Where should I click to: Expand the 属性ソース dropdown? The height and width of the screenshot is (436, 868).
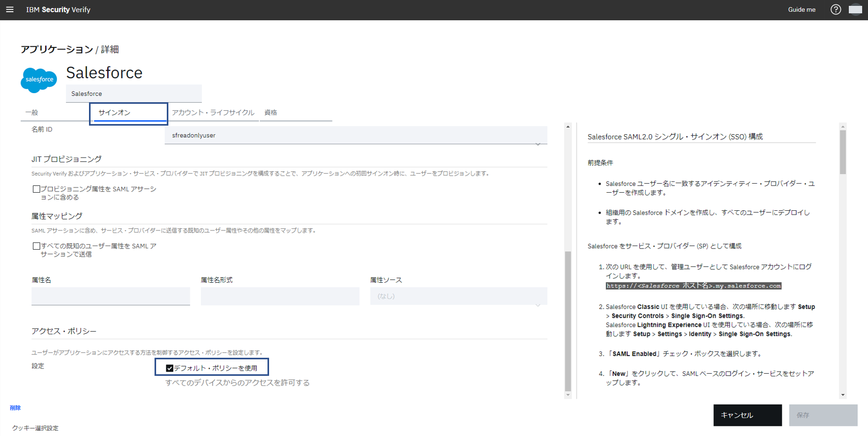pyautogui.click(x=459, y=296)
